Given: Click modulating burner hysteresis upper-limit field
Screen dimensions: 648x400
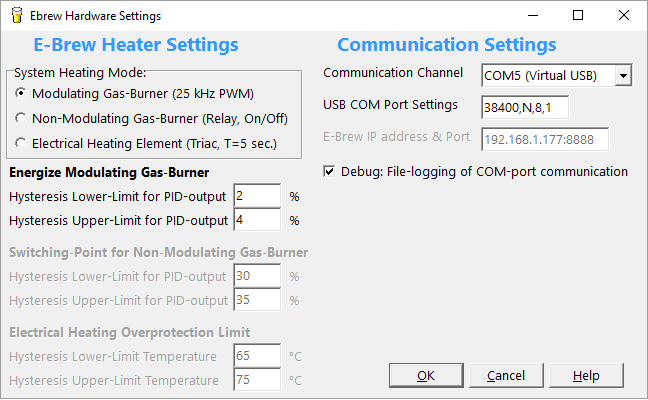Looking at the screenshot, I should pos(257,220).
